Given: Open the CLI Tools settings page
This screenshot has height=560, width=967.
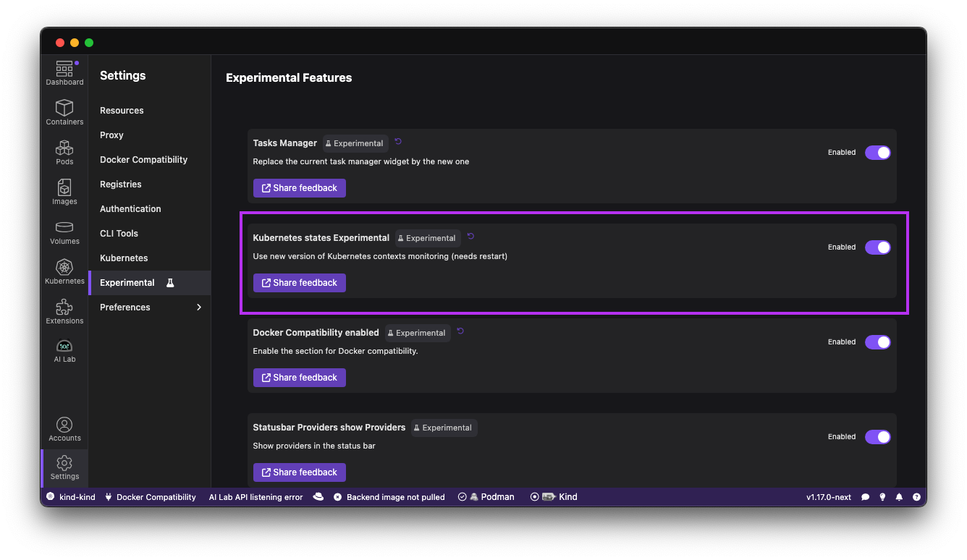Looking at the screenshot, I should [119, 234].
